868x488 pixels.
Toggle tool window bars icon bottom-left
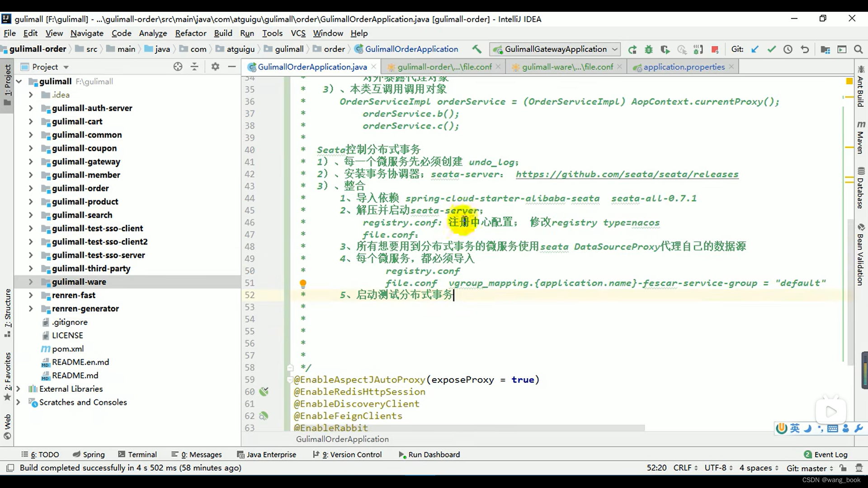pos(10,468)
